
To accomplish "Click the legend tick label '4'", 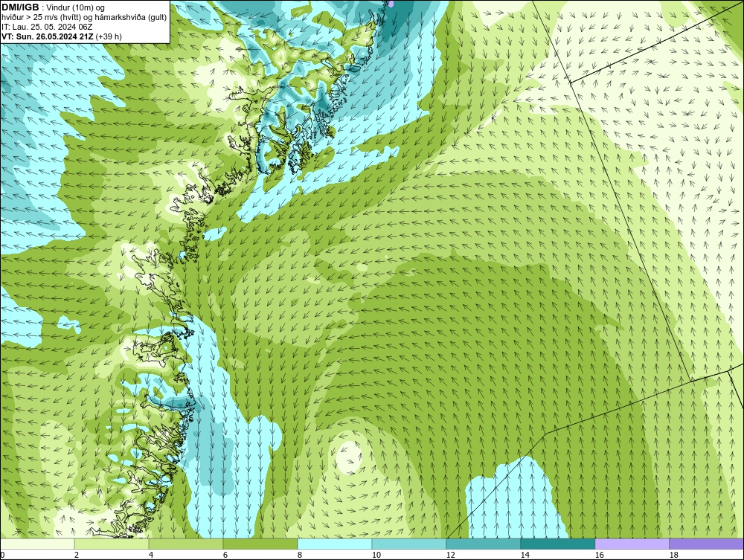I will [151, 555].
